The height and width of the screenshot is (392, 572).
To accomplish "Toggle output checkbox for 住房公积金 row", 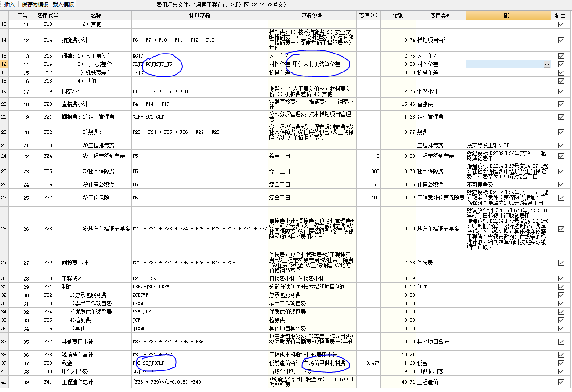I will tap(561, 184).
